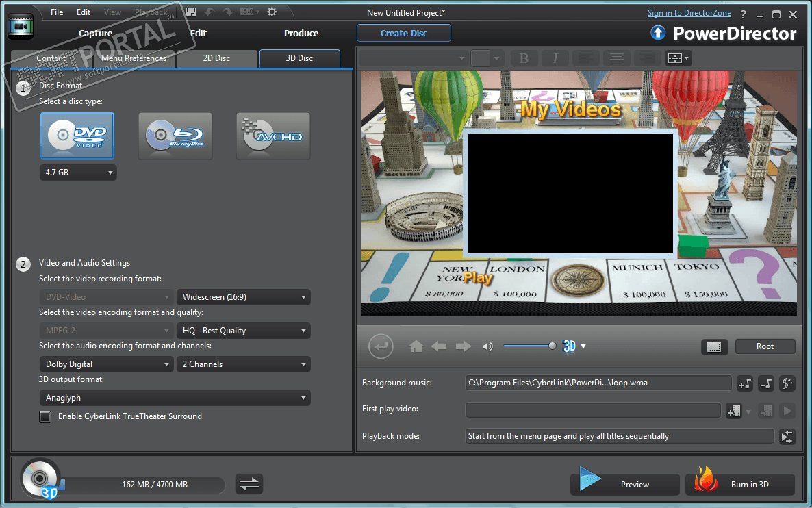The height and width of the screenshot is (508, 812).
Task: Open the Content tab
Action: pos(51,58)
